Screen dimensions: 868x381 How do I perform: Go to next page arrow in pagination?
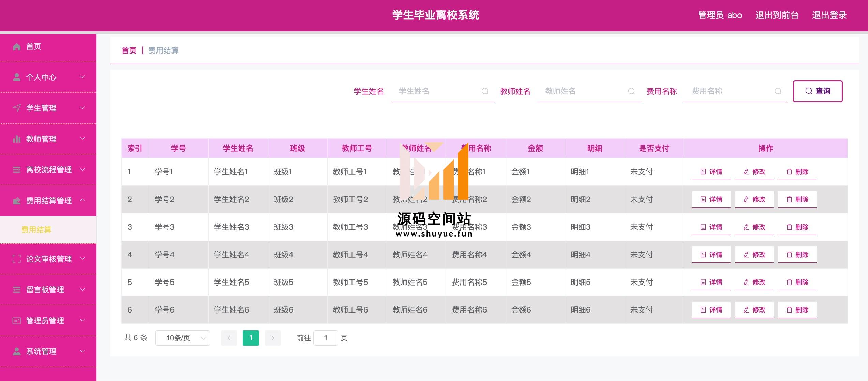tap(272, 338)
